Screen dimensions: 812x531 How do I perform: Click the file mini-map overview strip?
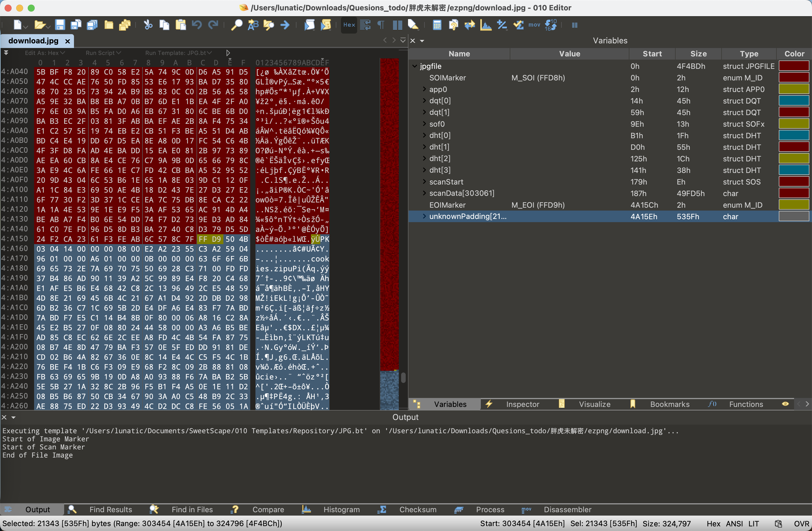[389, 234]
